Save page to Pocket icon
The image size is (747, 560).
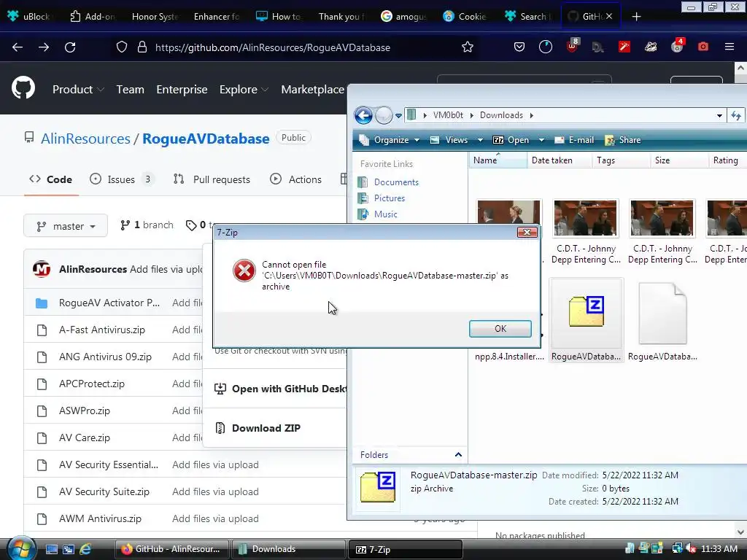(x=519, y=47)
